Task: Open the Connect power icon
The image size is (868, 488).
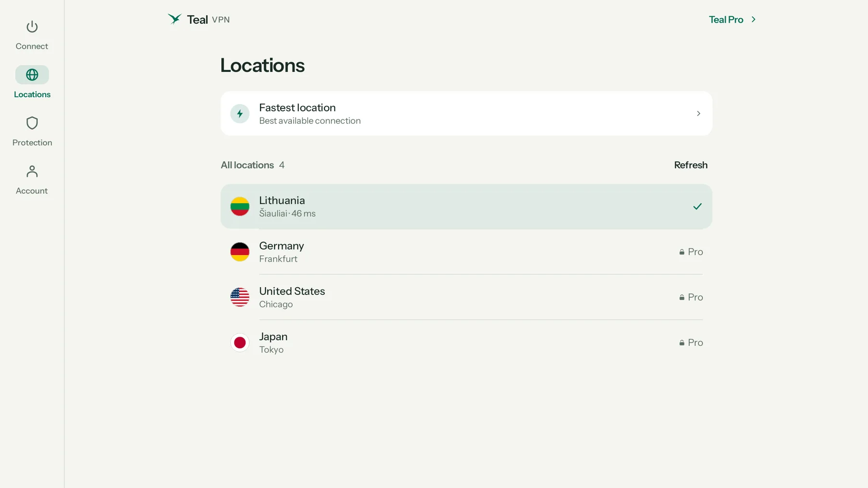Action: pos(32,27)
